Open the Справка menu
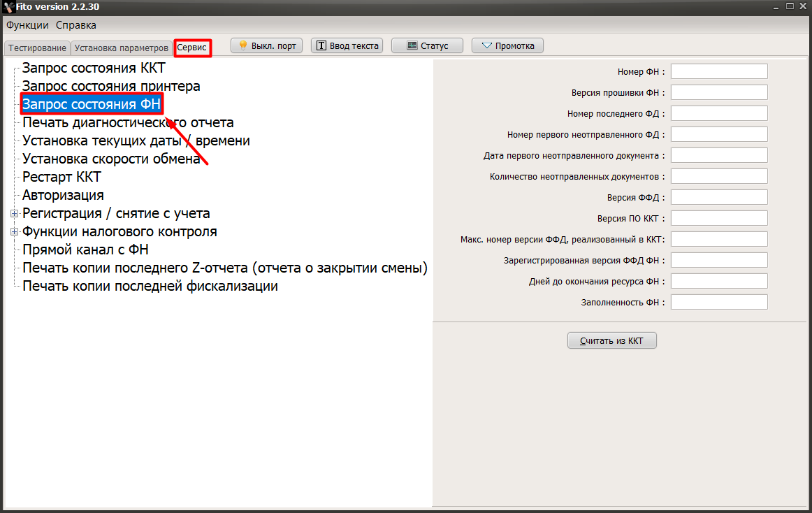The width and height of the screenshot is (812, 513). [76, 25]
